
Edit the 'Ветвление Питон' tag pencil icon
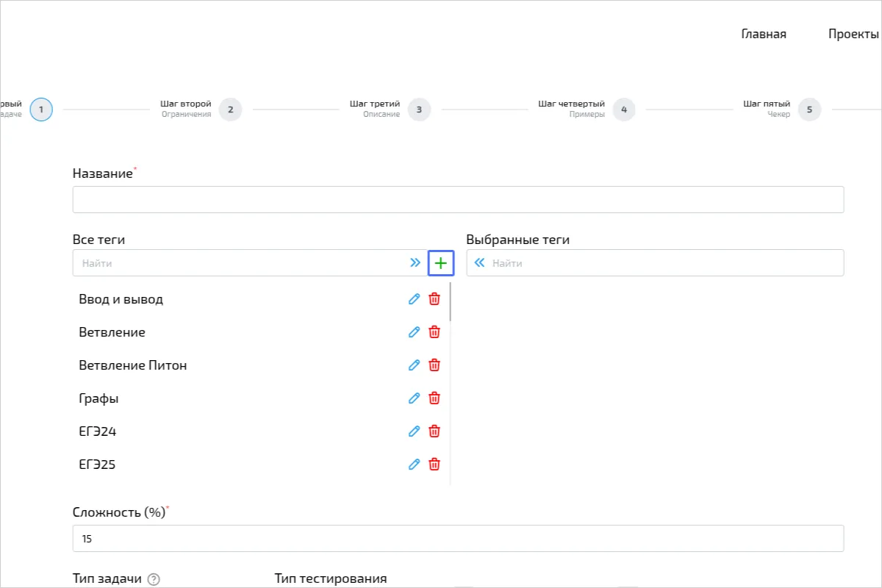click(x=414, y=365)
